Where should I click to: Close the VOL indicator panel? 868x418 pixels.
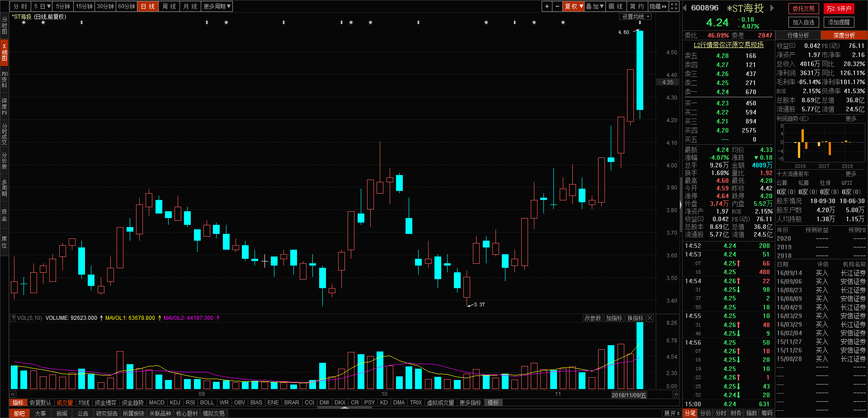tap(650, 318)
